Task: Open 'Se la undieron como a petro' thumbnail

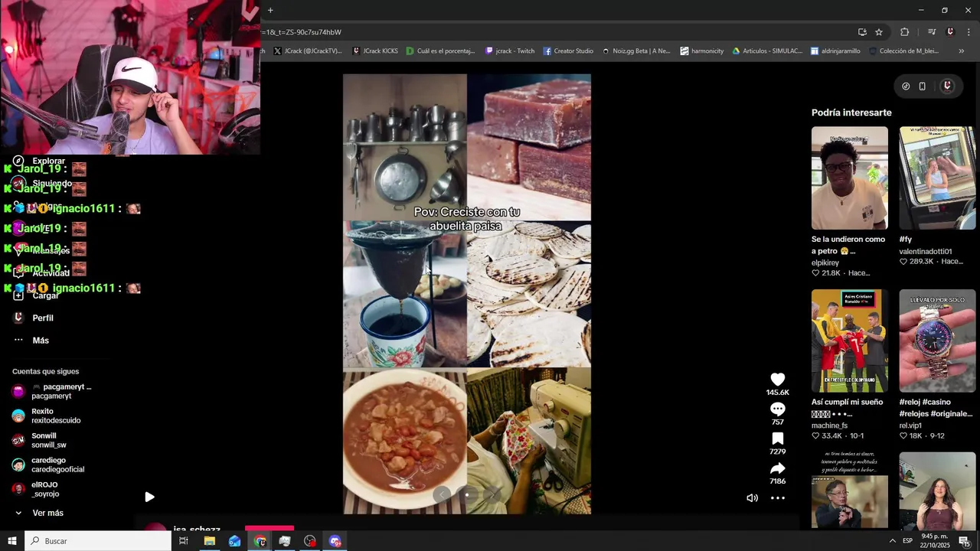Action: 849,178
